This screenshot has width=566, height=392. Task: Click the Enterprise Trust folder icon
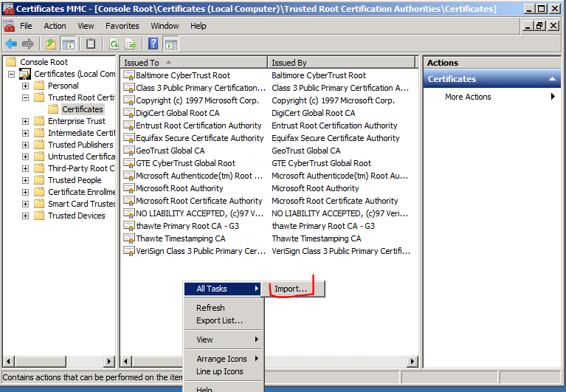tap(39, 121)
